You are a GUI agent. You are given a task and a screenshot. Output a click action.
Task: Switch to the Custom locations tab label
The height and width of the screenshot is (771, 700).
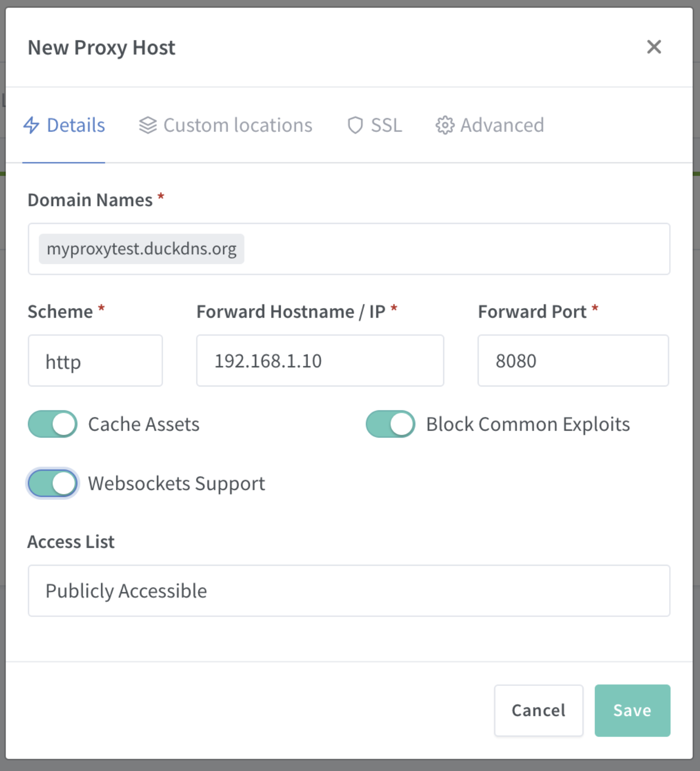pyautogui.click(x=238, y=125)
